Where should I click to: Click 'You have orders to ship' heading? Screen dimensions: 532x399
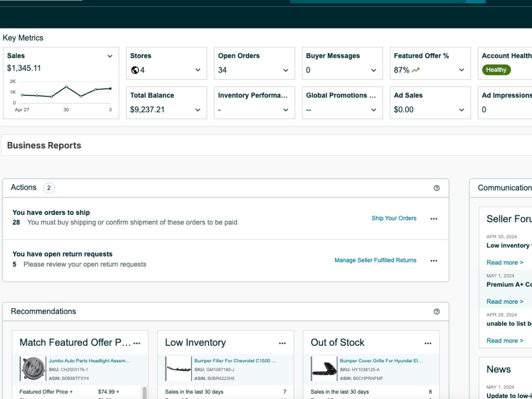tap(51, 213)
